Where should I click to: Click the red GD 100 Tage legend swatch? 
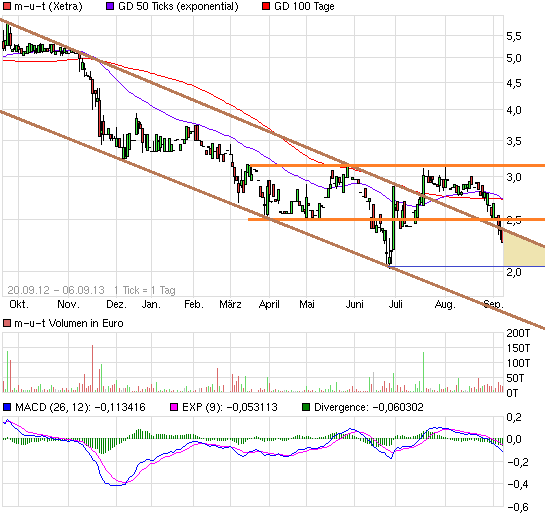(266, 6)
